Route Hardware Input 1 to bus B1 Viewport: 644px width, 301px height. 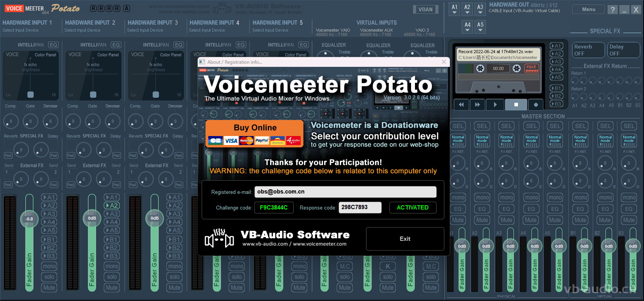pos(49,239)
